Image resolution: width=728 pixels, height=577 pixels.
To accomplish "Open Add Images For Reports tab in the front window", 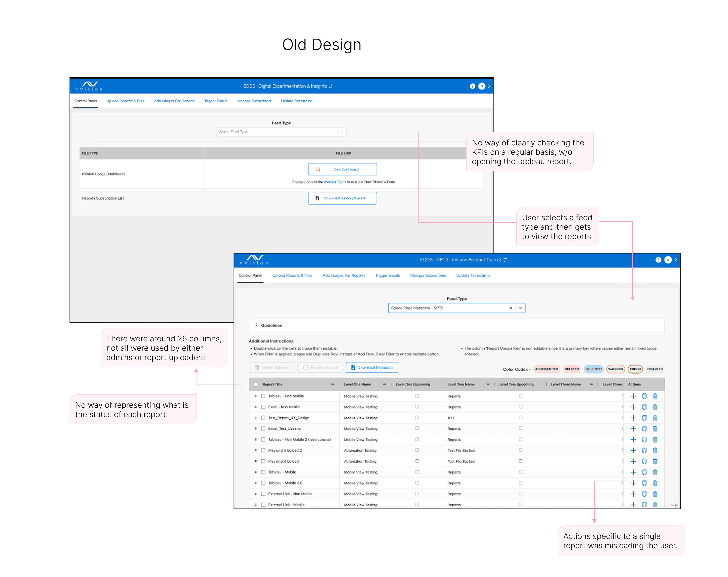I will [x=344, y=276].
